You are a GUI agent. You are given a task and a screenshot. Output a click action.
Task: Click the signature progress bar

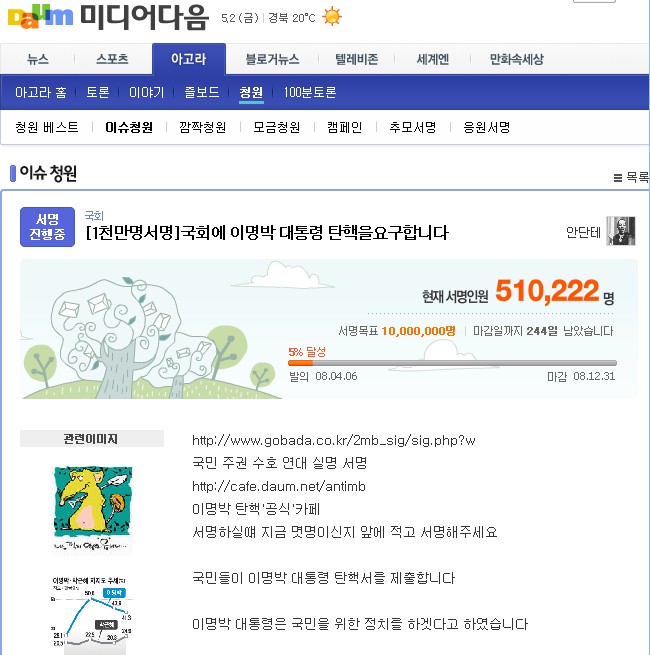click(x=452, y=363)
